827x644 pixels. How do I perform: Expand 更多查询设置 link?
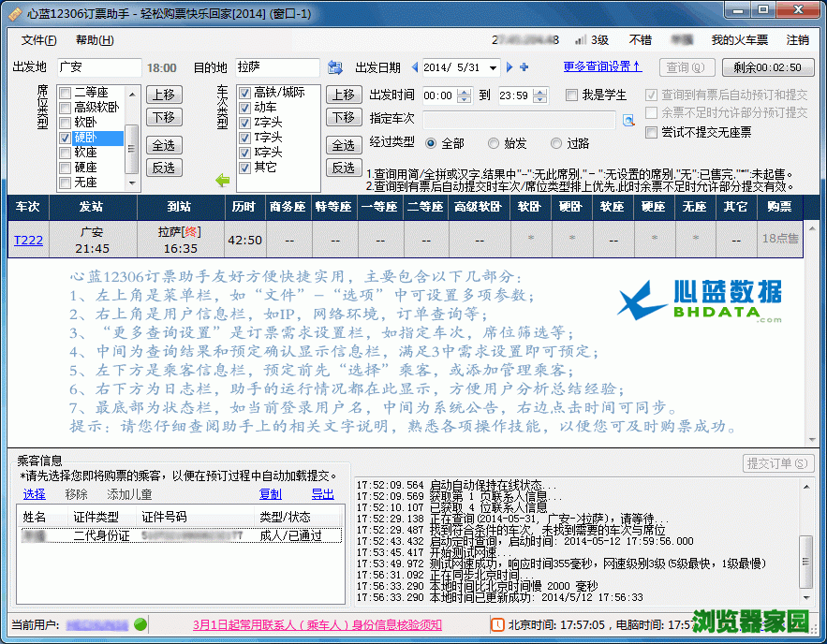pyautogui.click(x=602, y=67)
